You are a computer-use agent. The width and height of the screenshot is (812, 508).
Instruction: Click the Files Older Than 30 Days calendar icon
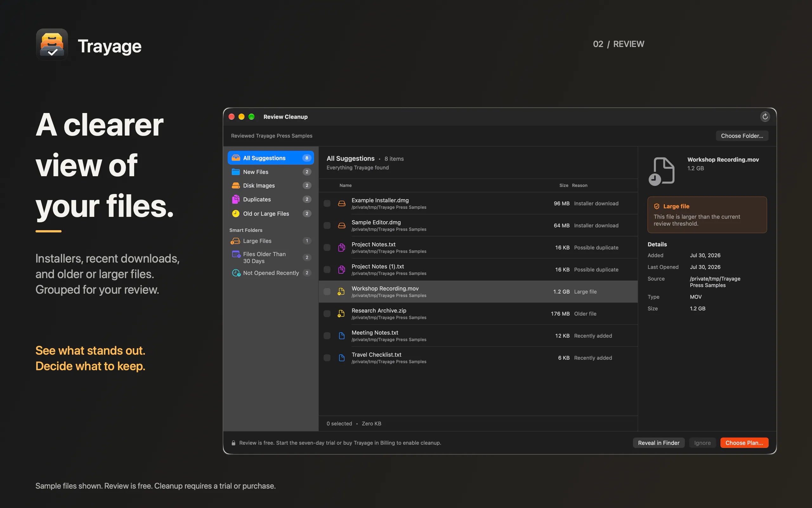pos(236,254)
